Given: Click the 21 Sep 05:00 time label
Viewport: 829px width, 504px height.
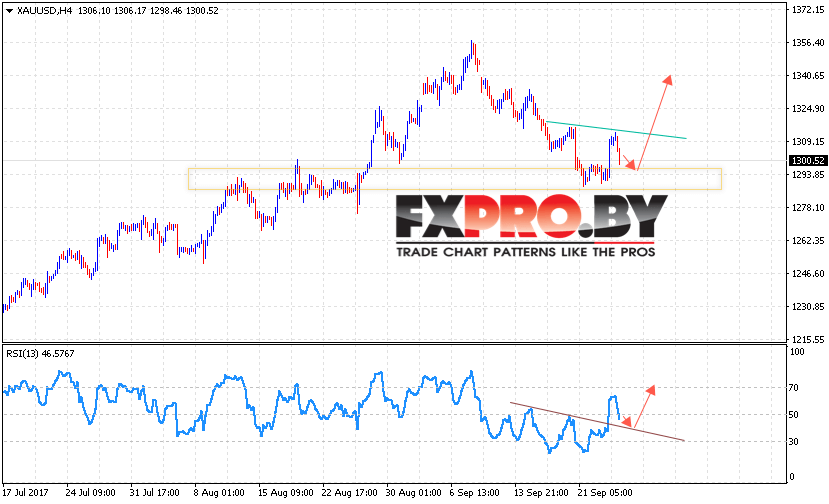Looking at the screenshot, I should 605,492.
